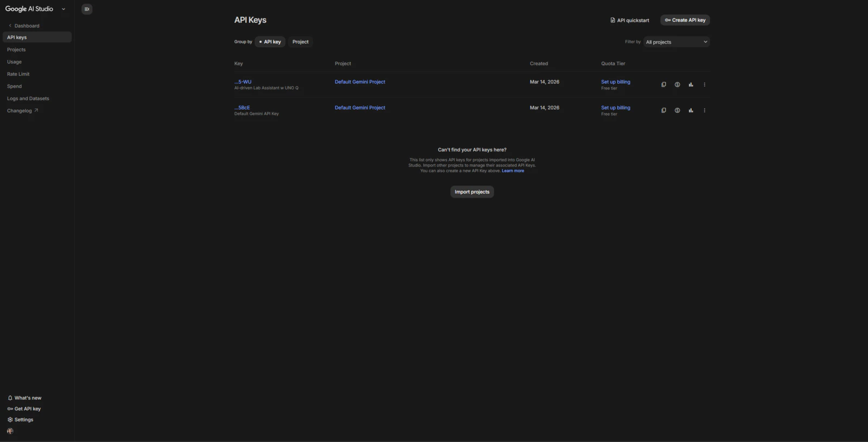View usage chart icon for ...5BcE key
Screen dimensions: 868x442
691,111
